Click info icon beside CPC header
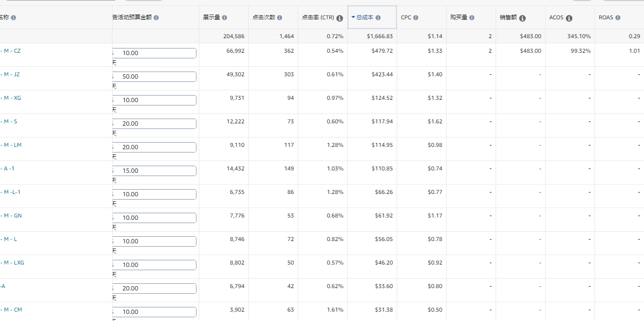This screenshot has height=321, width=644. click(416, 18)
